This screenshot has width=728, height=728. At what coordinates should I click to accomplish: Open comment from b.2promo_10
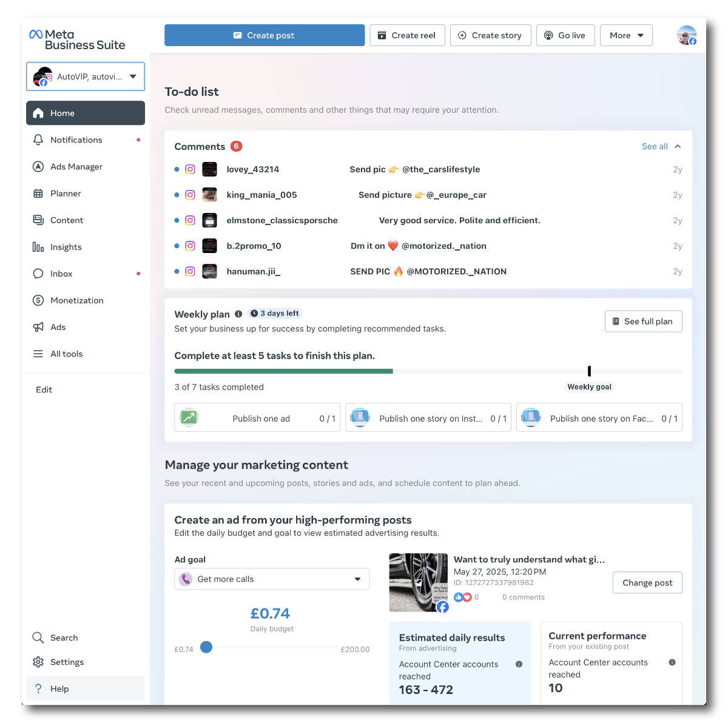point(428,246)
